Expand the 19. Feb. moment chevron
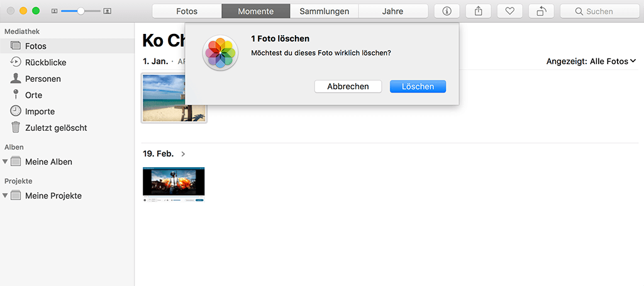The image size is (644, 286). click(x=183, y=154)
